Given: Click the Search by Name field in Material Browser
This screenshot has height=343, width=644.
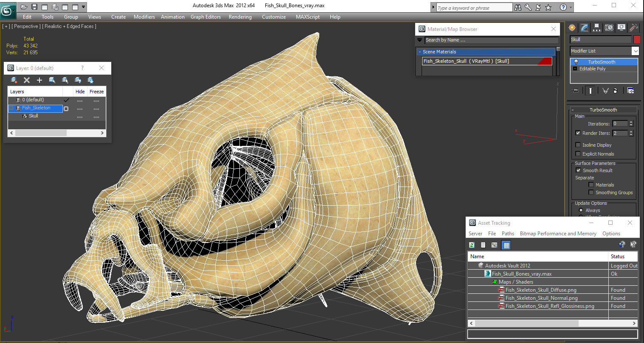Looking at the screenshot, I should 492,40.
